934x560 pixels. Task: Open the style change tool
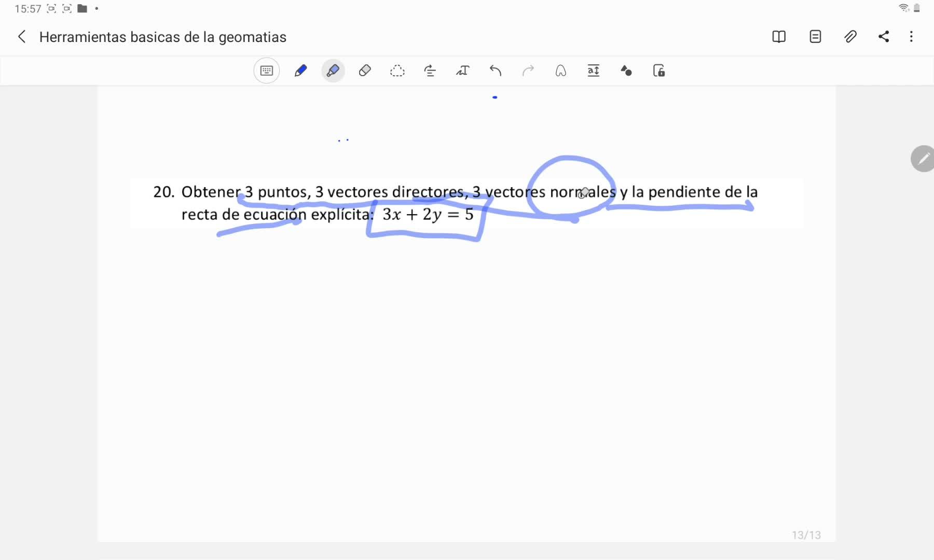(430, 71)
